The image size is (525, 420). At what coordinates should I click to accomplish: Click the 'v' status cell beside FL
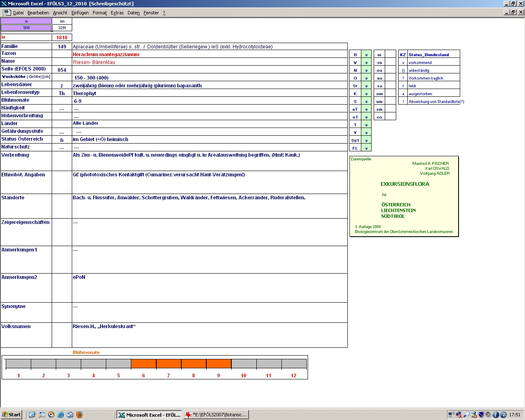point(366,148)
